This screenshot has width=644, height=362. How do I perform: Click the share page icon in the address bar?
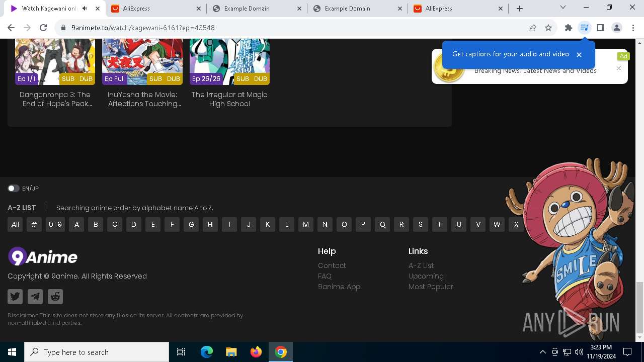coord(532,28)
